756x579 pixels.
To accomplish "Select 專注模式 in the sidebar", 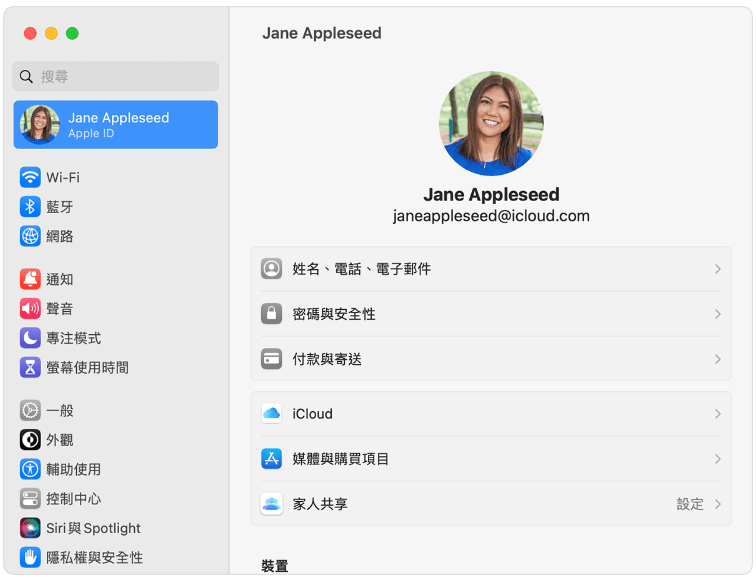I will pos(74,338).
